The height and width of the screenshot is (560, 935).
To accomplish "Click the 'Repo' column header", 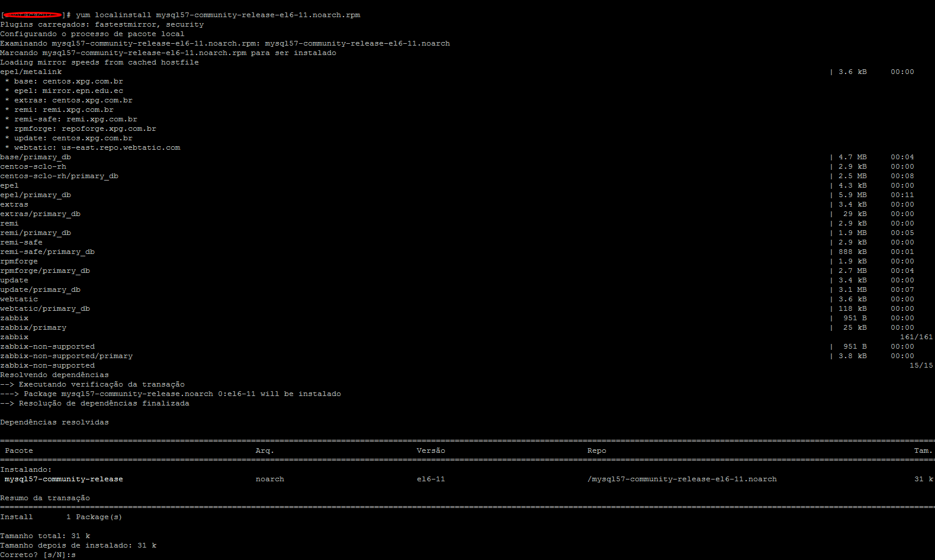I will (x=597, y=450).
